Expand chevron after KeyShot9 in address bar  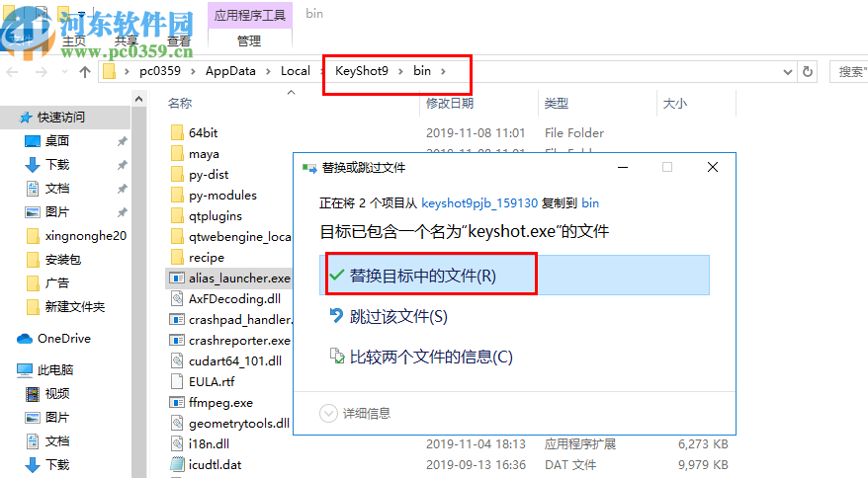pyautogui.click(x=400, y=71)
